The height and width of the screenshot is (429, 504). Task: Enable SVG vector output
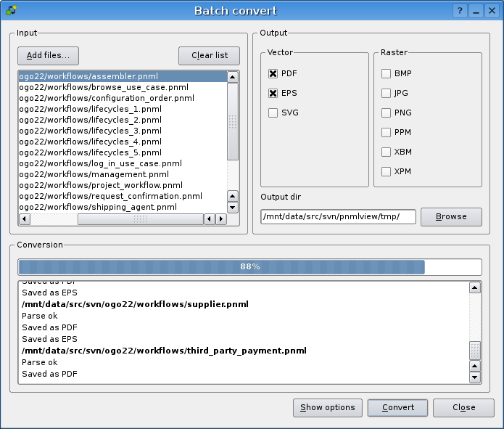pos(273,113)
